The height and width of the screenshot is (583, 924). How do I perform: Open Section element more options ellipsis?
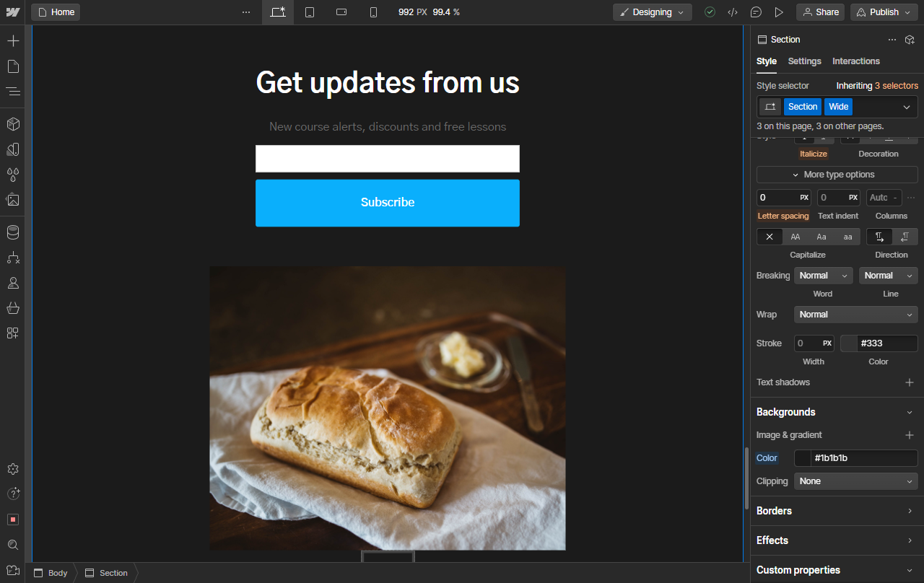pos(892,40)
